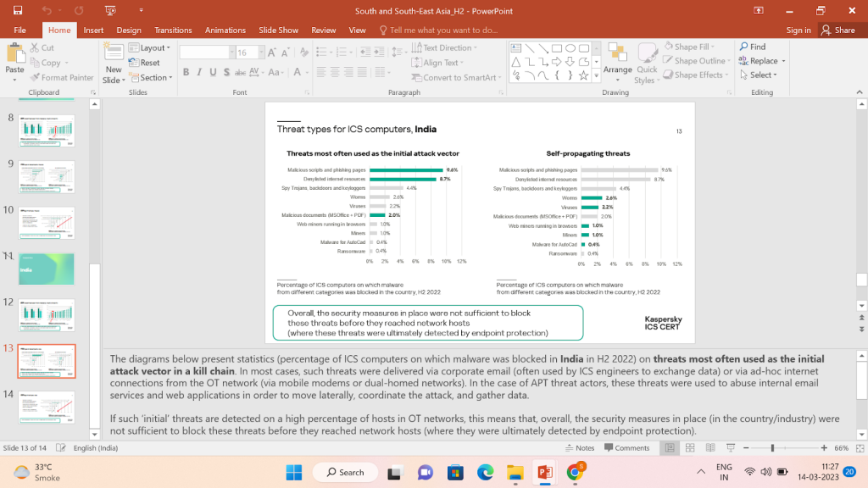Viewport: 868px width, 488px height.
Task: Click the Share button
Action: coord(838,30)
